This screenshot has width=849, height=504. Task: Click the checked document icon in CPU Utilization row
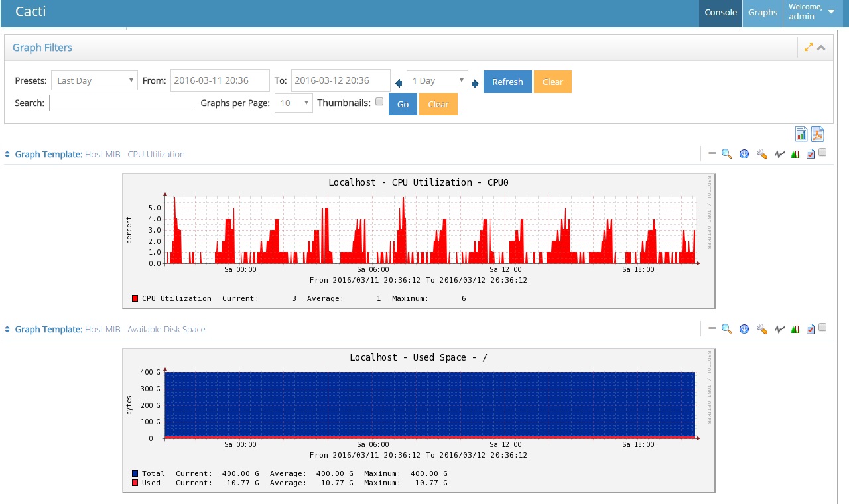pos(810,154)
